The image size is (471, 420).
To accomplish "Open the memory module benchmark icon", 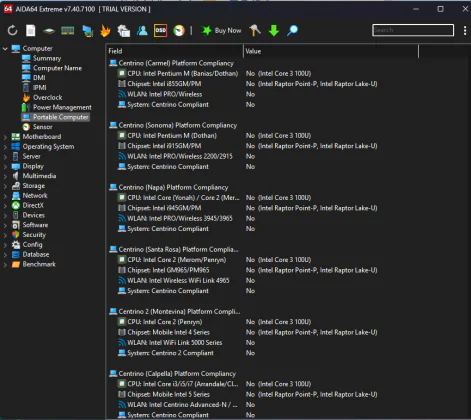I will [x=68, y=31].
